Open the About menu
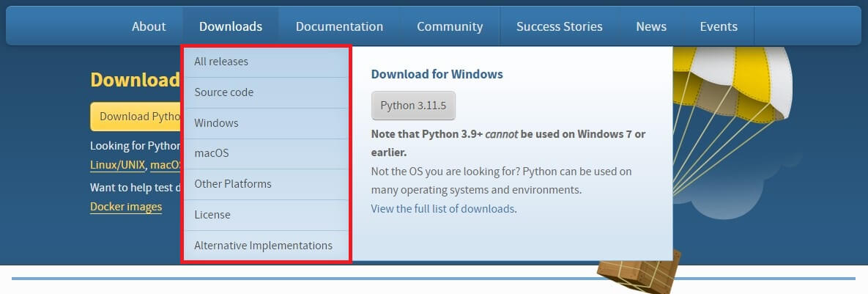Viewport: 868px width, 294px height. pyautogui.click(x=149, y=26)
